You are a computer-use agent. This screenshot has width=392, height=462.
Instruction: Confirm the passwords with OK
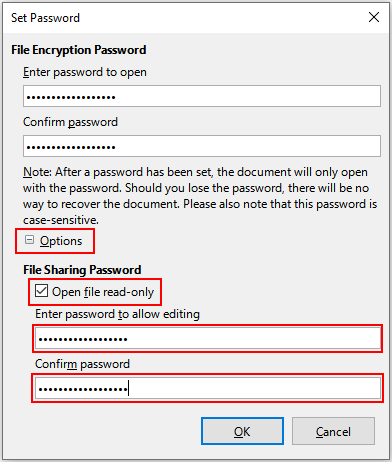242,431
